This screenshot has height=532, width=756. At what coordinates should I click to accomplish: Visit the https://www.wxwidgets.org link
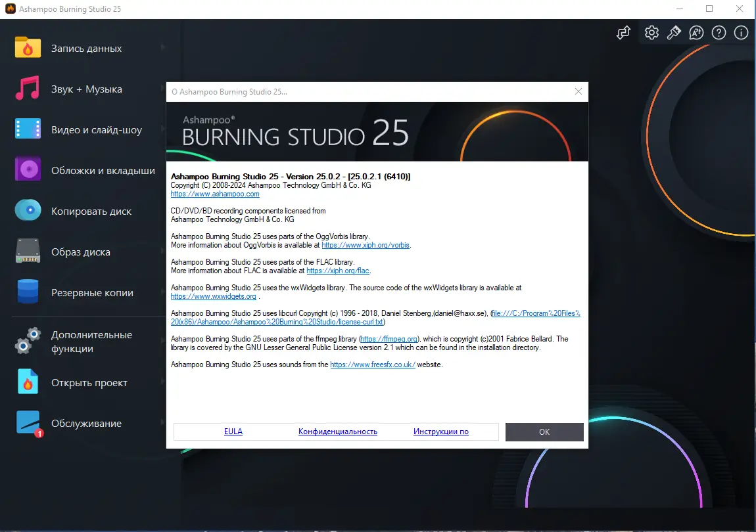coord(214,296)
